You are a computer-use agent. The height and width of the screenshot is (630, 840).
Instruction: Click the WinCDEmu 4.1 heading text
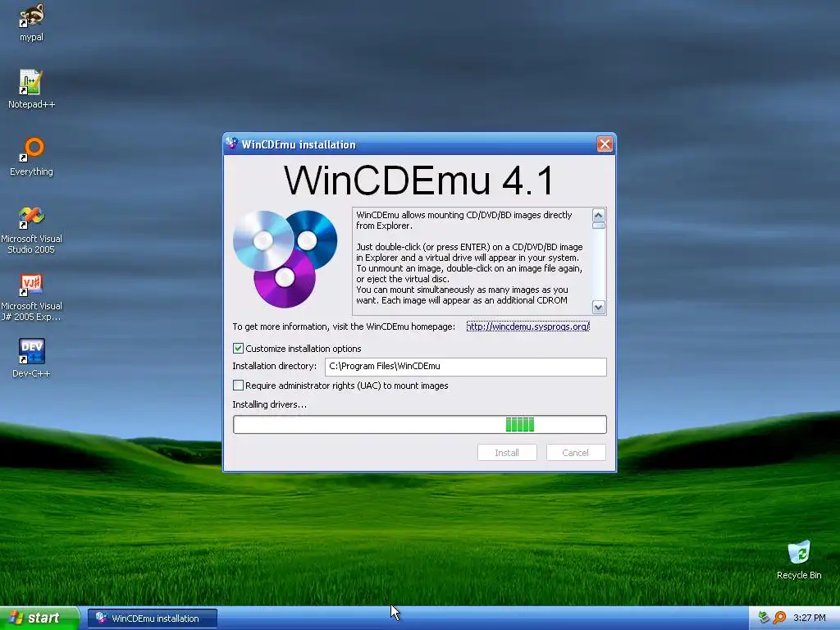419,180
